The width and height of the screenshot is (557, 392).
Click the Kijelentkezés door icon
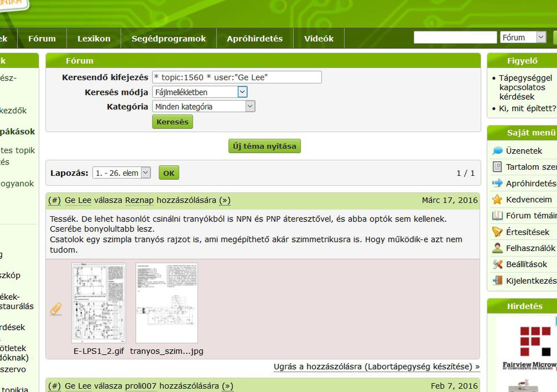[x=497, y=281]
